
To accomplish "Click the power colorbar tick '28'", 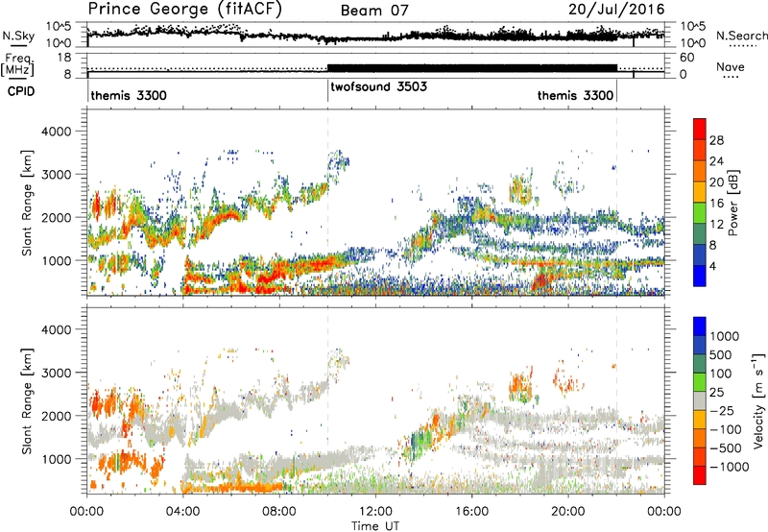I will pos(716,140).
